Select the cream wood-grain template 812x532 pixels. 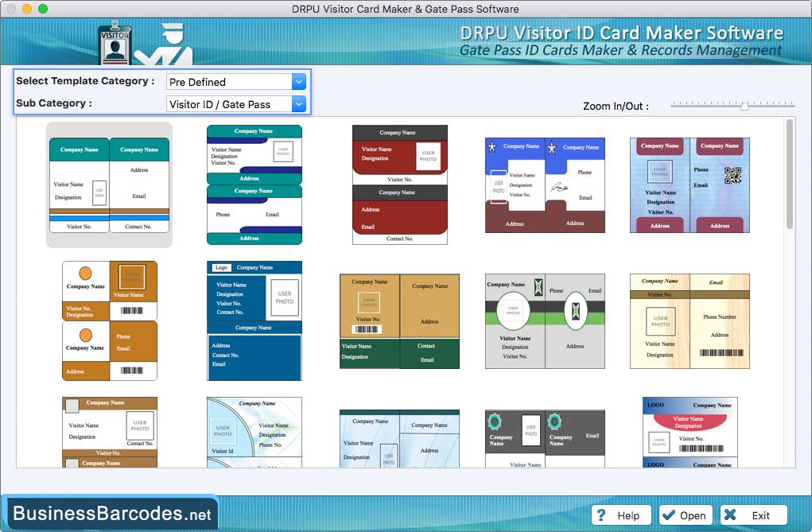(690, 321)
